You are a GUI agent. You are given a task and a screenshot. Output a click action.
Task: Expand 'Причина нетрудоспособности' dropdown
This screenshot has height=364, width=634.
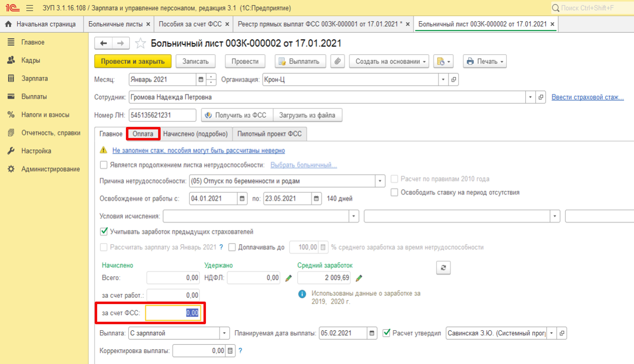click(x=380, y=181)
